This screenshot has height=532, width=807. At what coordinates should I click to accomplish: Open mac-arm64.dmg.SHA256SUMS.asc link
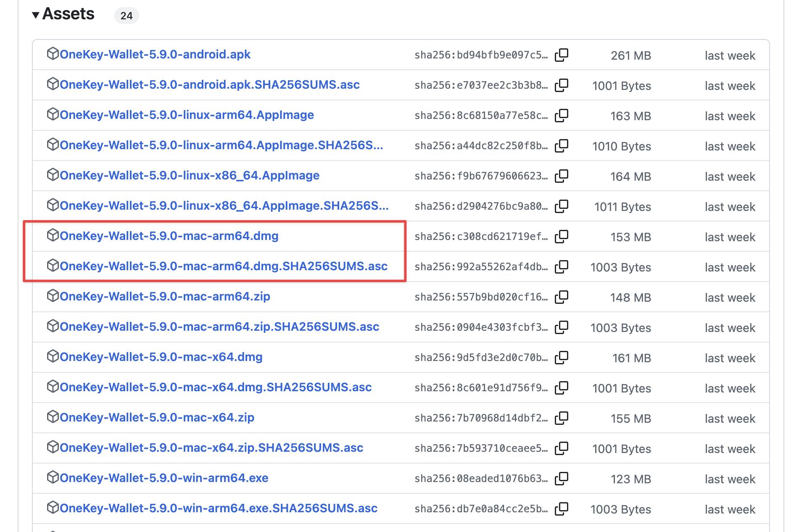(x=224, y=266)
